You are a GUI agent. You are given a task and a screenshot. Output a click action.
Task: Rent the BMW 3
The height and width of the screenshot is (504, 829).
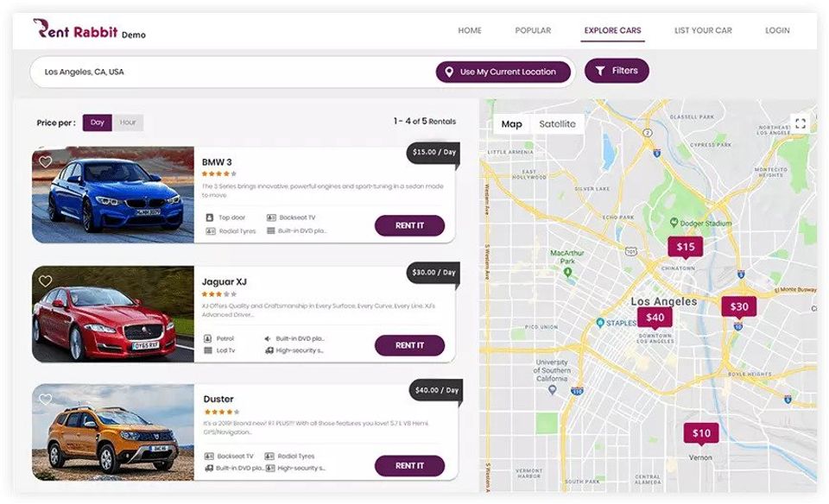[409, 225]
